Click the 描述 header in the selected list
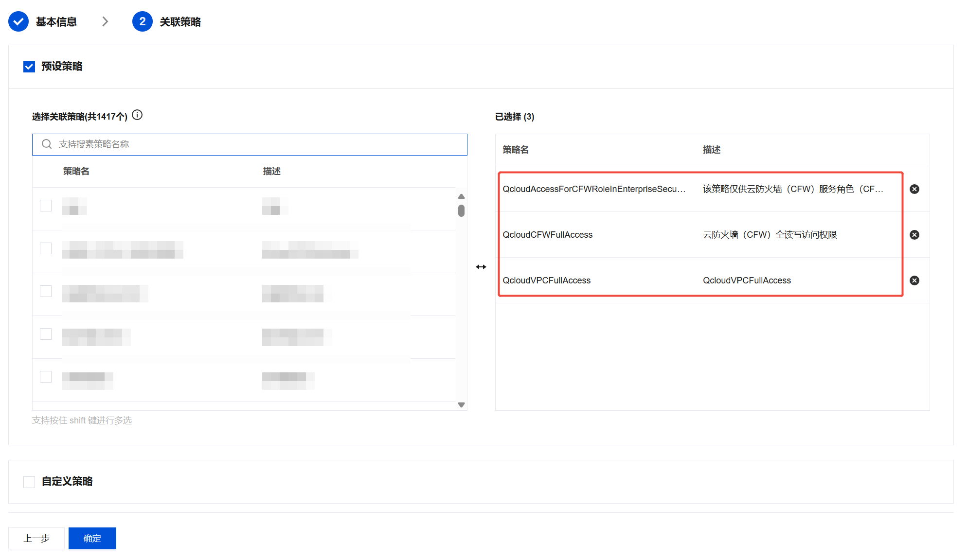The image size is (968, 560). point(712,150)
